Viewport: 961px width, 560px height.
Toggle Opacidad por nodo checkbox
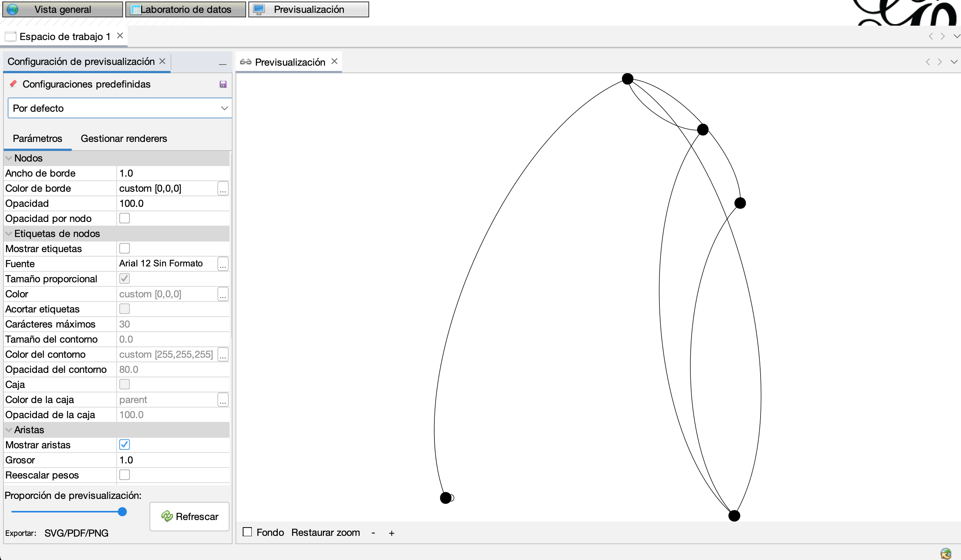(124, 218)
